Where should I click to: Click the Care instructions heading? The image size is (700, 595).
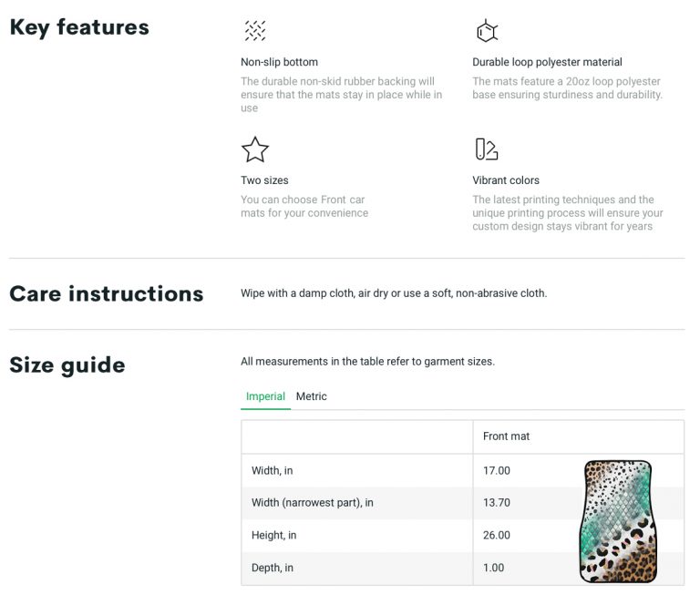pyautogui.click(x=107, y=293)
